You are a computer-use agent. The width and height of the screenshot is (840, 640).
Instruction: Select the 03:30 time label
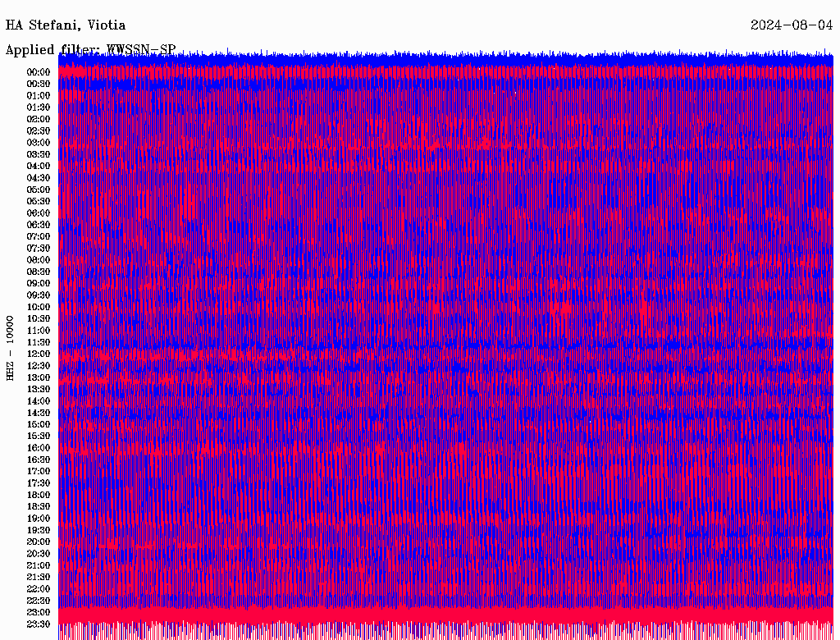[39, 154]
